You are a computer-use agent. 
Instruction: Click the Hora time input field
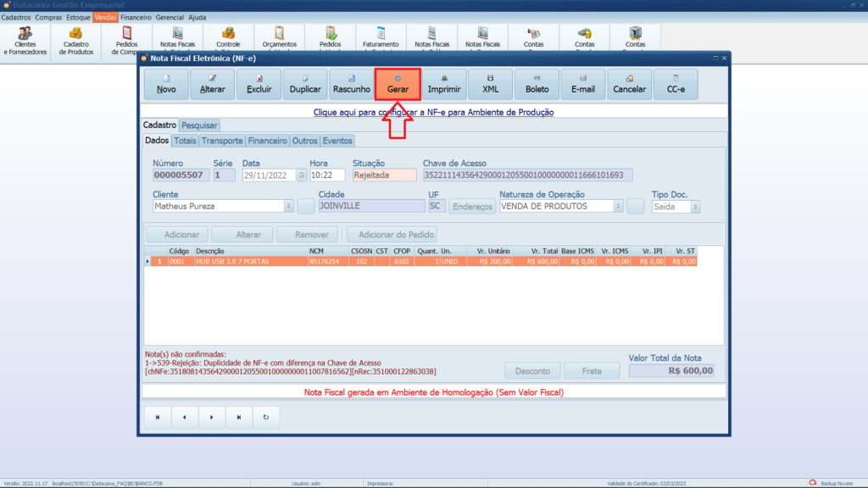pos(327,175)
